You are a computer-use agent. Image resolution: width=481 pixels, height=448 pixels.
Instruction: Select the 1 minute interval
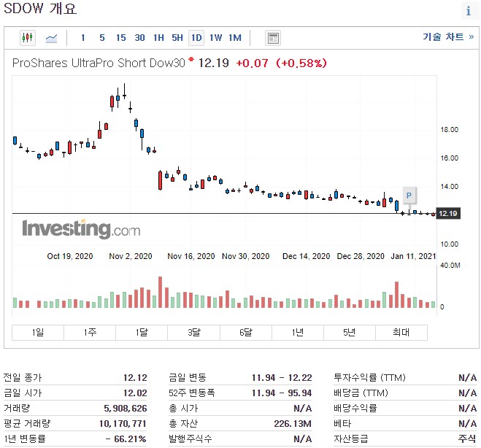(x=82, y=38)
